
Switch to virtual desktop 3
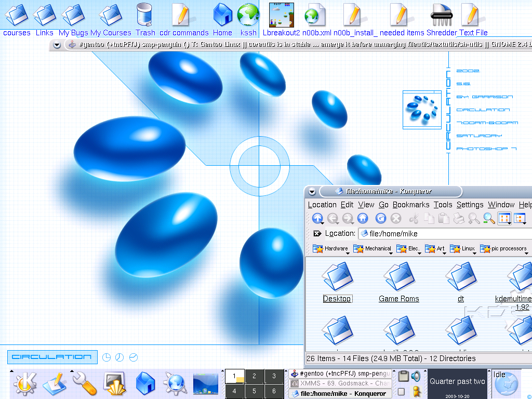click(274, 376)
